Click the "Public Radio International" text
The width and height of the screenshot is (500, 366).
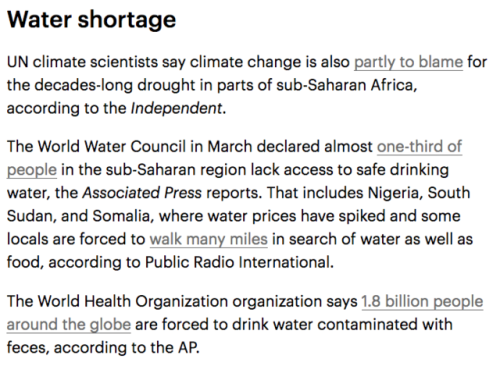[x=238, y=262]
